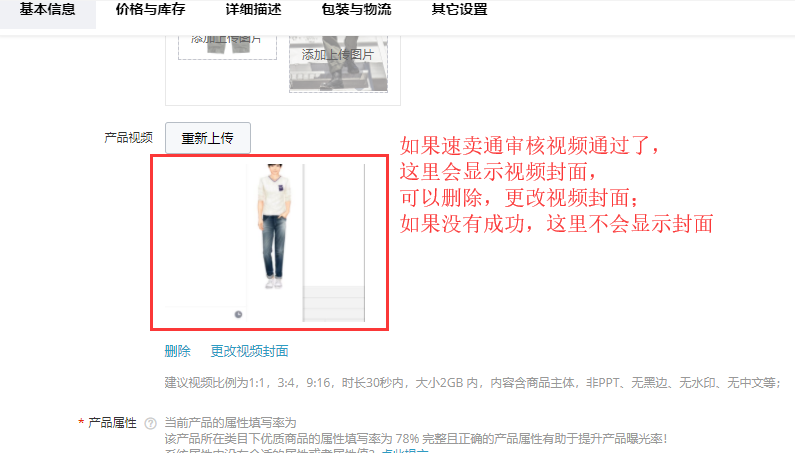Image resolution: width=795 pixels, height=453 pixels.
Task: Select the 包装与物流 tab
Action: pyautogui.click(x=356, y=10)
